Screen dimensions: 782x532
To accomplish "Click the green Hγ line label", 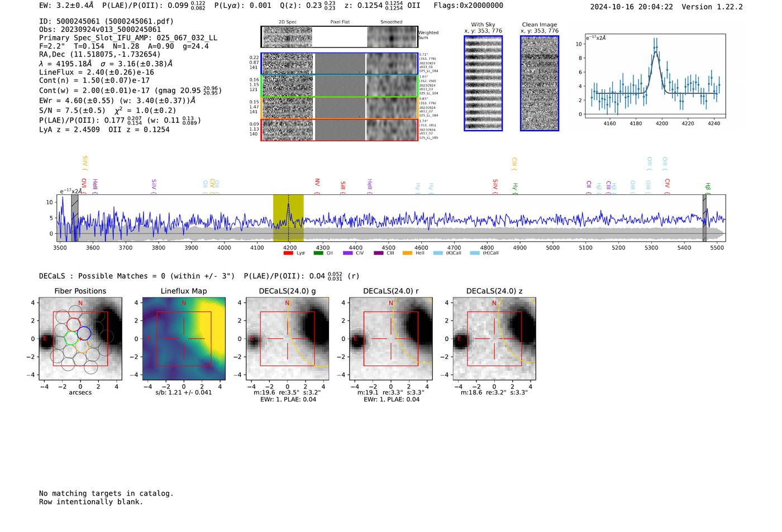I will (515, 188).
